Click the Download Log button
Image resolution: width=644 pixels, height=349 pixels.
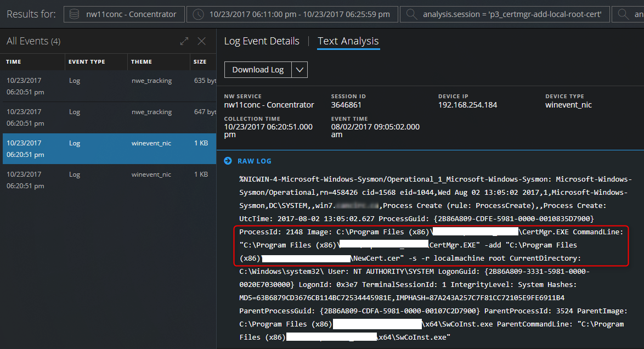tap(257, 70)
